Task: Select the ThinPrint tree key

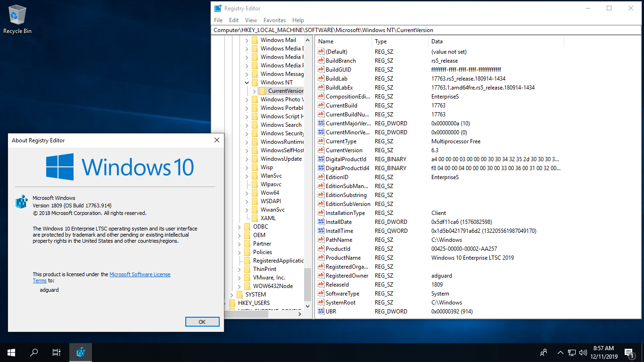Action: point(265,269)
